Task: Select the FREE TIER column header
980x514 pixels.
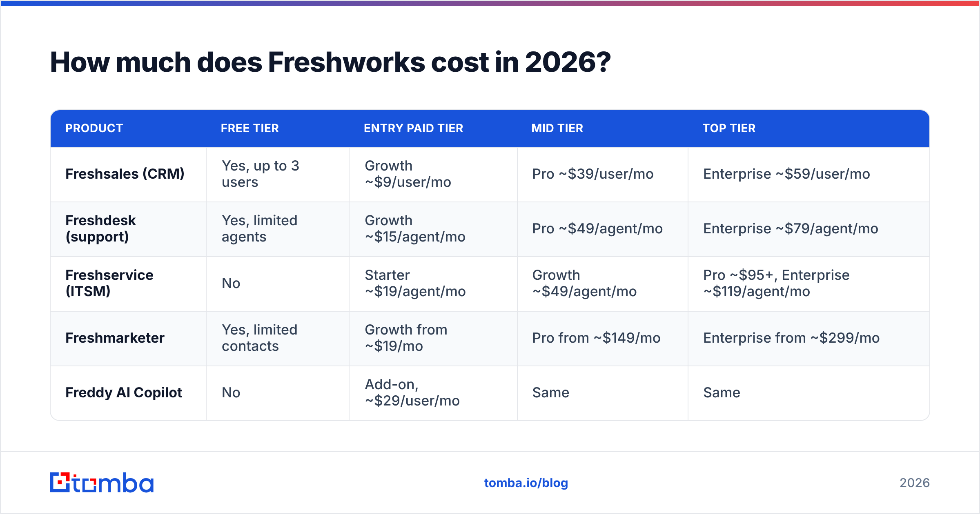Action: tap(250, 128)
